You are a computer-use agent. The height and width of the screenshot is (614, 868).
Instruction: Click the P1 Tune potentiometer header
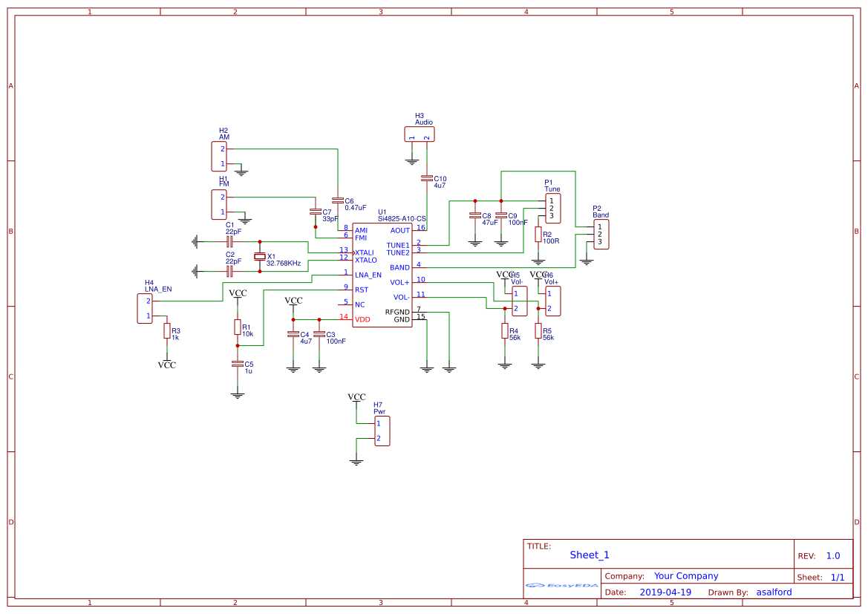(552, 209)
